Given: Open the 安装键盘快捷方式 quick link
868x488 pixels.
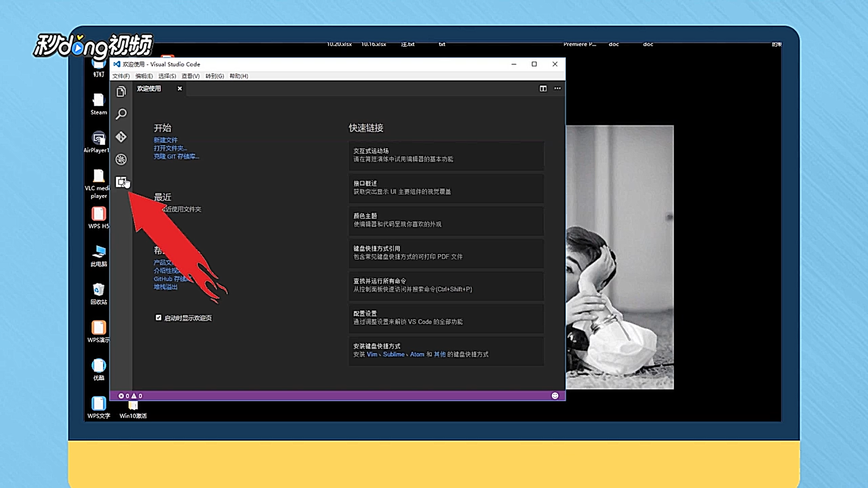Looking at the screenshot, I should (446, 351).
